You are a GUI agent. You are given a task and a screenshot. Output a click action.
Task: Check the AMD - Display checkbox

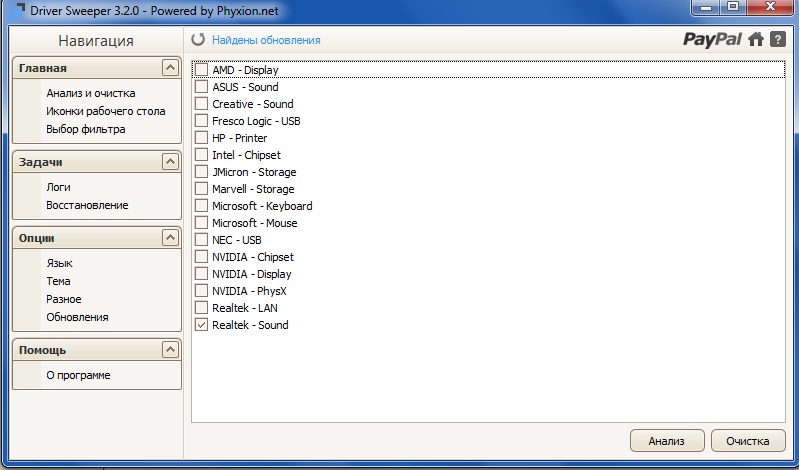pyautogui.click(x=201, y=70)
